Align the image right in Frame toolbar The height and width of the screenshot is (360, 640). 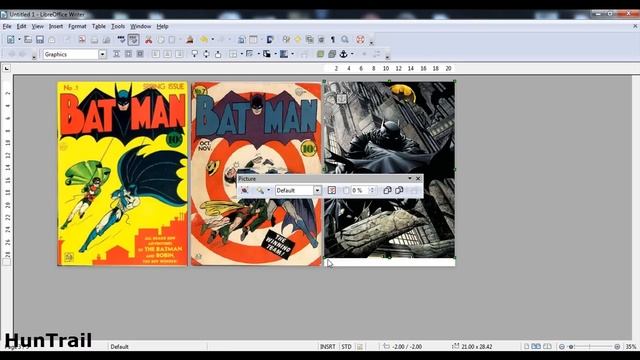pyautogui.click(x=179, y=54)
